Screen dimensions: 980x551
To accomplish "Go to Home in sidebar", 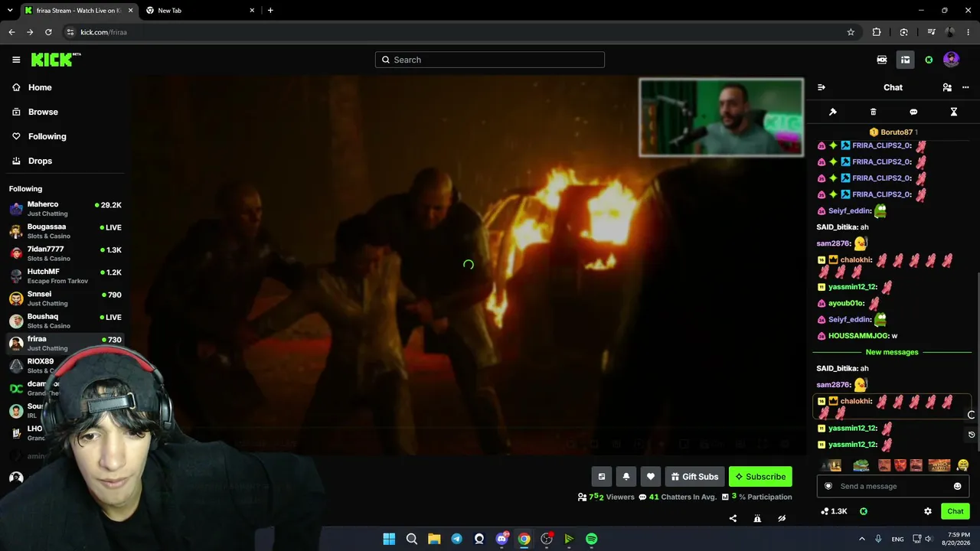I will pos(32,87).
